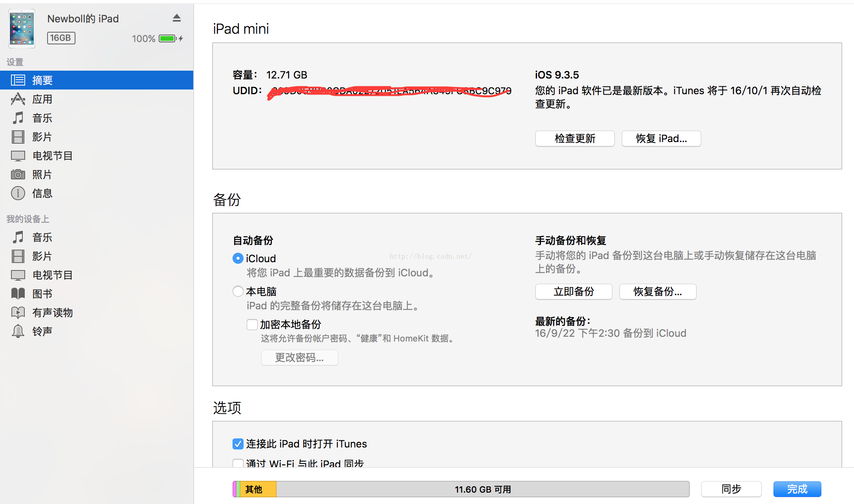Show 有声读物 audiobooks on my device

coord(97,312)
